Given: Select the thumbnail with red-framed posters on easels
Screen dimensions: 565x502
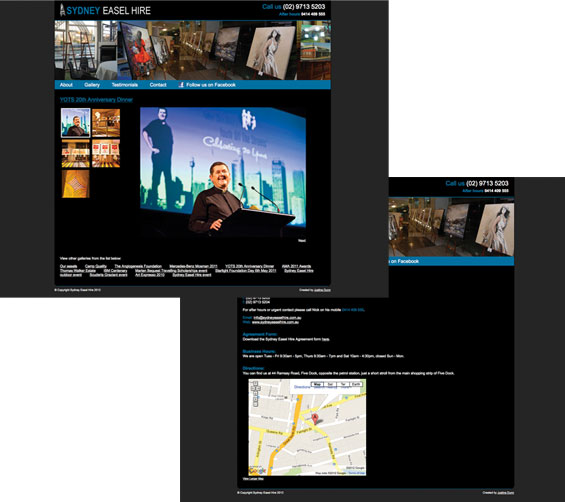Looking at the screenshot, I should tap(106, 154).
